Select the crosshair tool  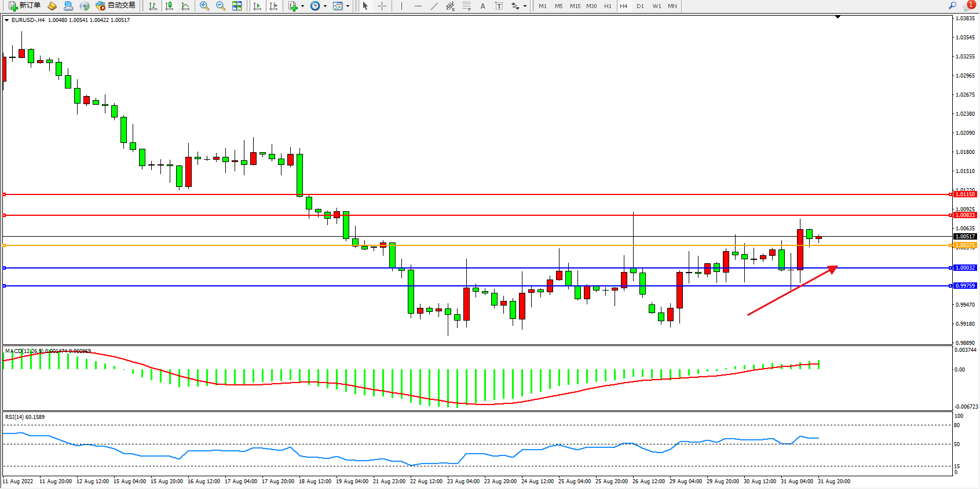click(x=382, y=6)
